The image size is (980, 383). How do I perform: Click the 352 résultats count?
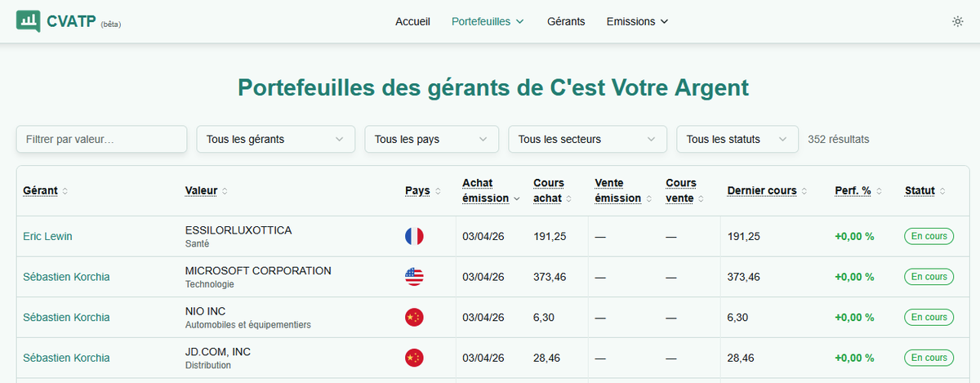[839, 140]
